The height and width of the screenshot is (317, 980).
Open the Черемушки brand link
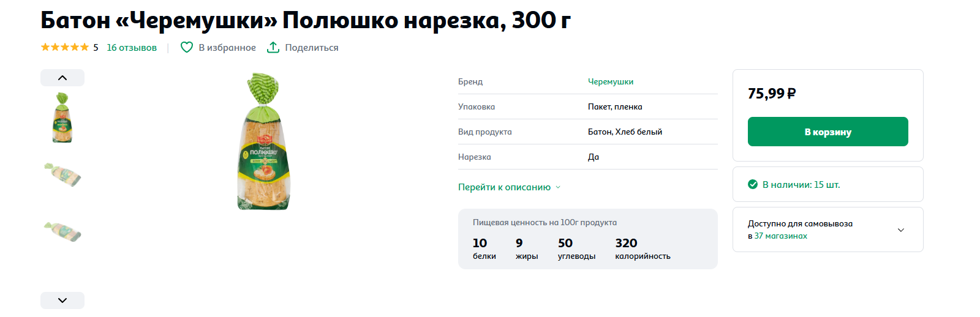coord(611,81)
